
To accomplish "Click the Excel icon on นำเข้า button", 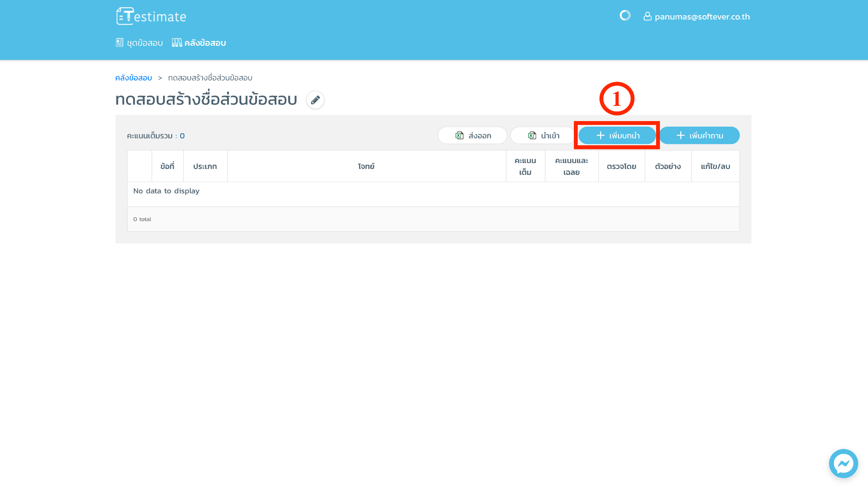I will [532, 136].
